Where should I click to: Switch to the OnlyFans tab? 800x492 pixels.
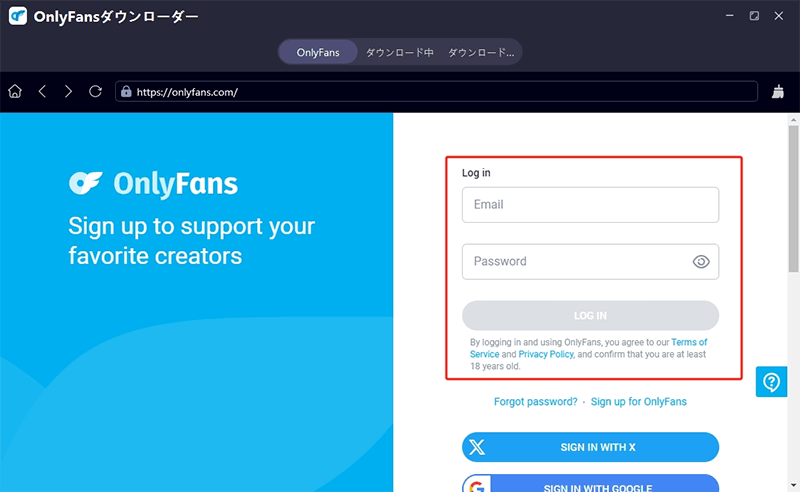tap(317, 52)
